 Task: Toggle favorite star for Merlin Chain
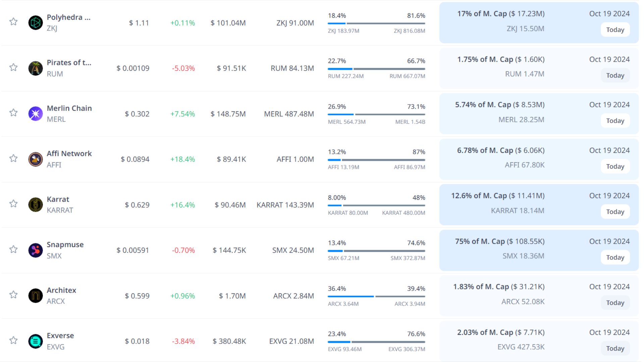click(13, 113)
